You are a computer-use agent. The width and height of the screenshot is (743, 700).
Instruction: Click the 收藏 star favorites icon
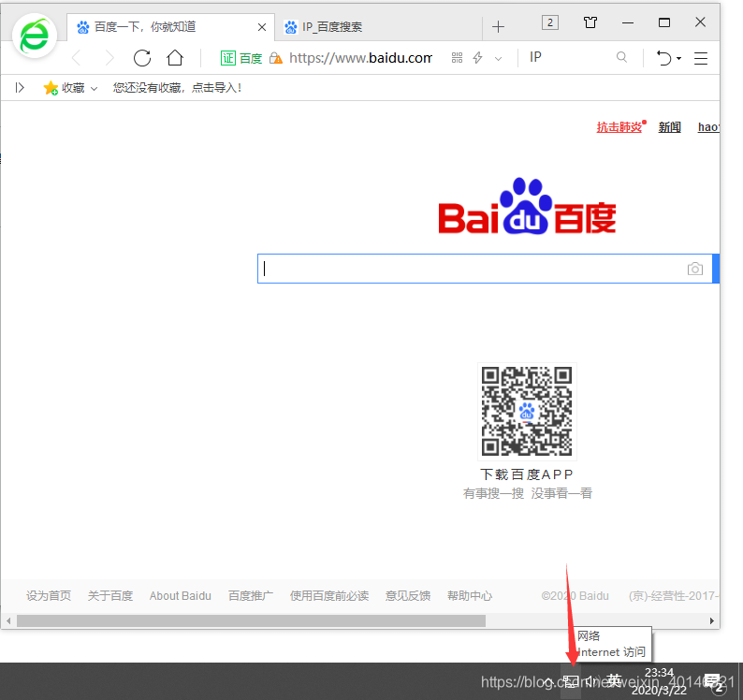click(x=51, y=88)
